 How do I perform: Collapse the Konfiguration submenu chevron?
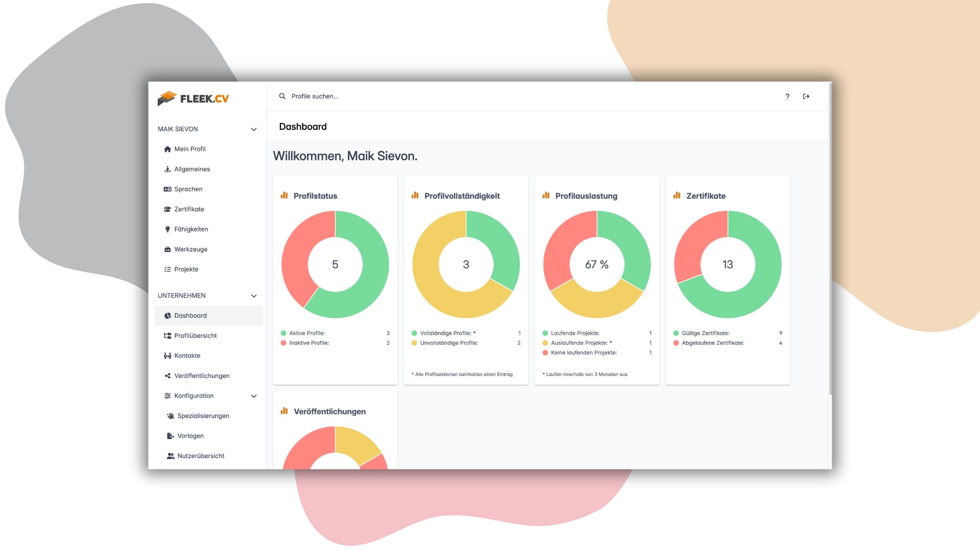tap(254, 396)
